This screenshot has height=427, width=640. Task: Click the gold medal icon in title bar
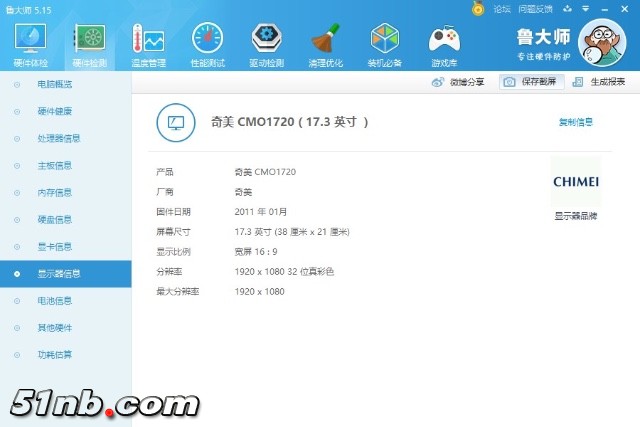478,9
